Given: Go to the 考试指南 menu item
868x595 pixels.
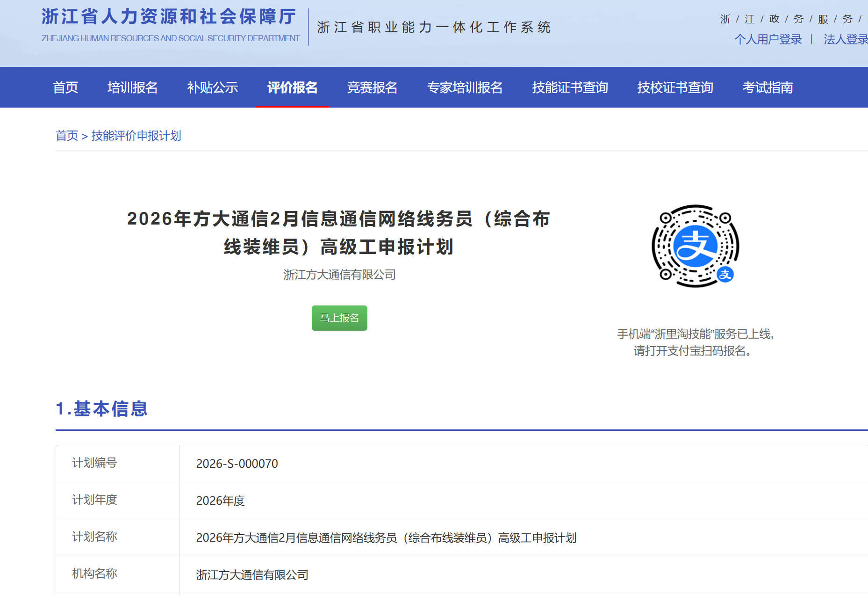Looking at the screenshot, I should pyautogui.click(x=768, y=87).
